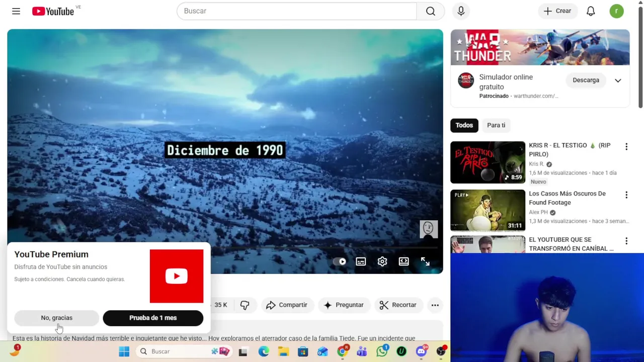
Task: Open Microsoft Edge from taskbar
Action: click(264, 351)
